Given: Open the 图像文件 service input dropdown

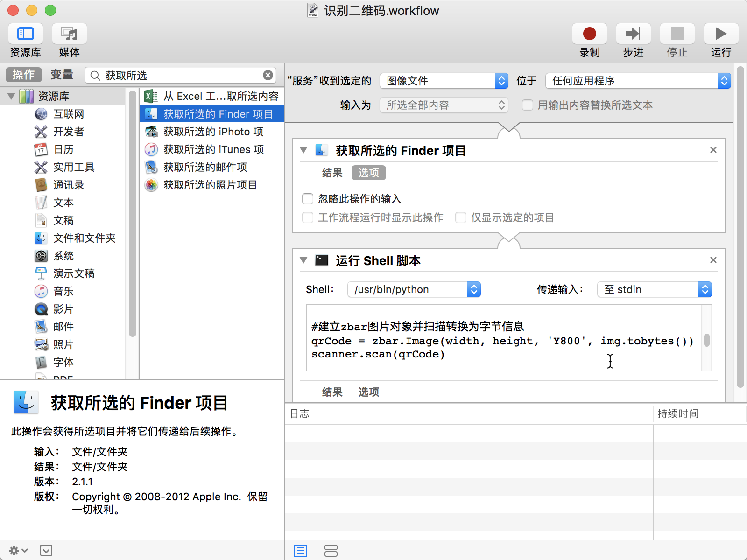Looking at the screenshot, I should 444,81.
